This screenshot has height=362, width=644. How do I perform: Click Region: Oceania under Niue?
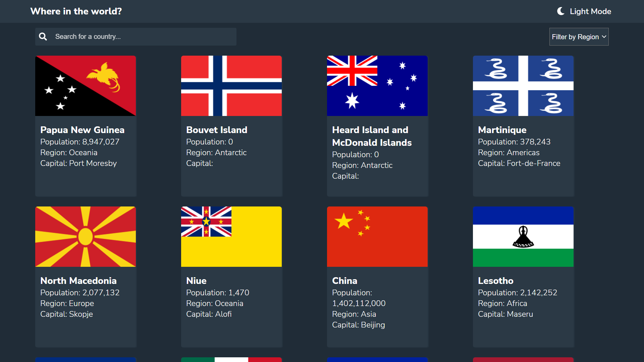(215, 303)
